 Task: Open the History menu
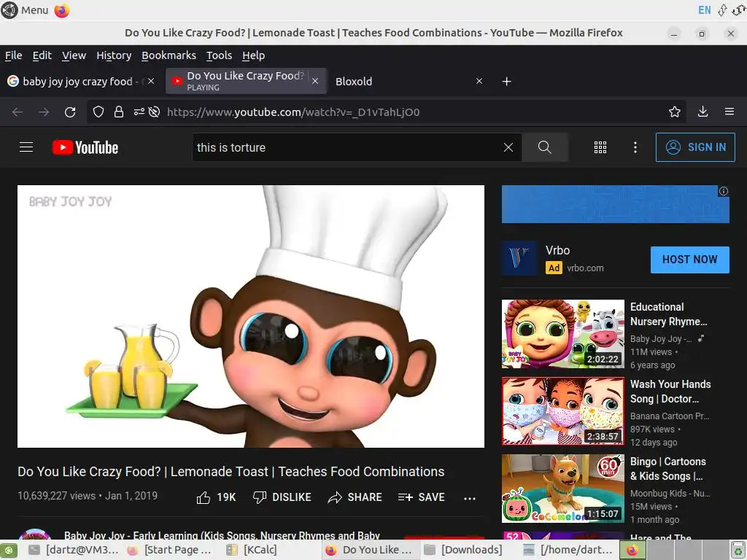(x=114, y=55)
